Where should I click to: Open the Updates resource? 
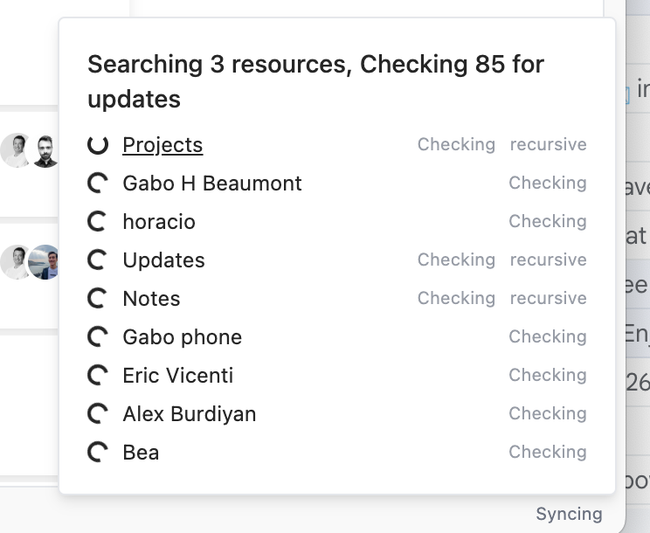163,260
